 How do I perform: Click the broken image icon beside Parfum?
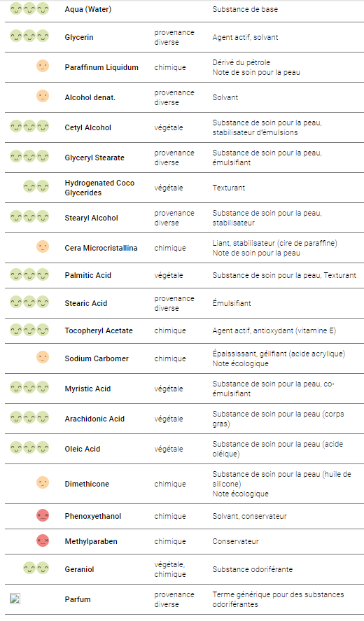[x=15, y=599]
